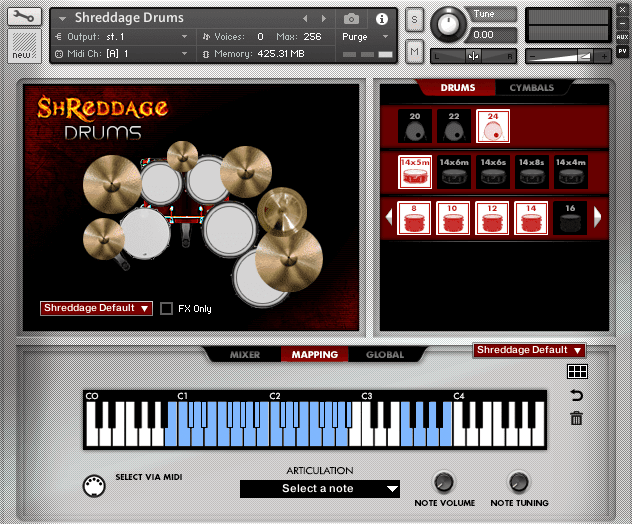Choose the 14x5m snare
632x524 pixels.
click(x=415, y=172)
